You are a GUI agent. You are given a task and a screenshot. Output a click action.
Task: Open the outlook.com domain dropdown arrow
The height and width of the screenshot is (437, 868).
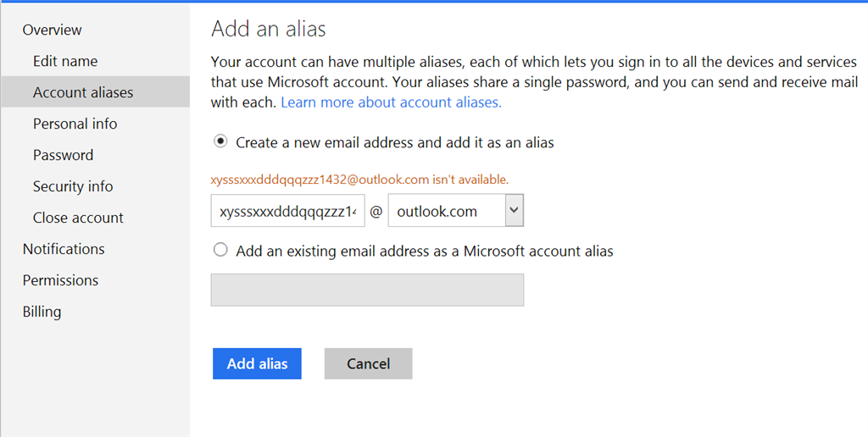click(x=515, y=210)
